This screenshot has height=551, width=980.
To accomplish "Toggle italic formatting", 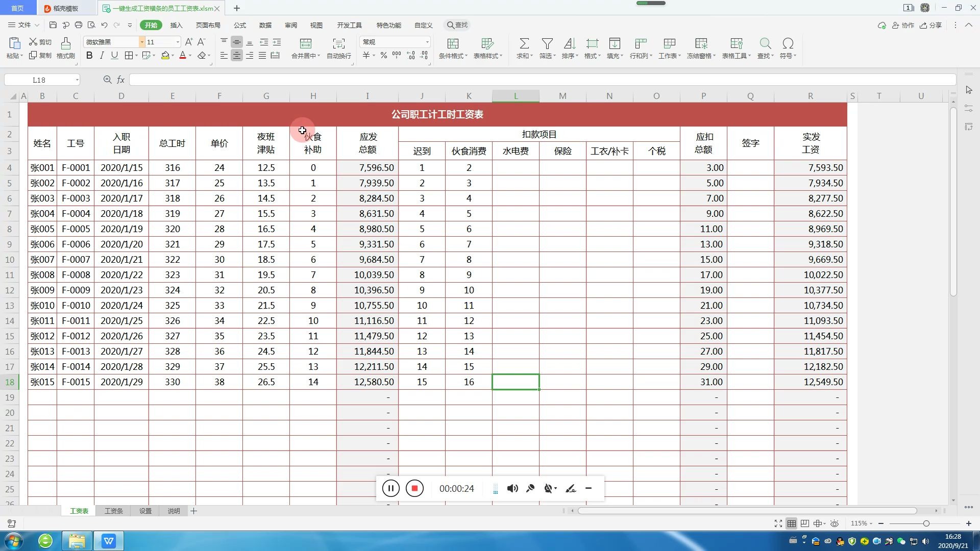I will point(102,55).
